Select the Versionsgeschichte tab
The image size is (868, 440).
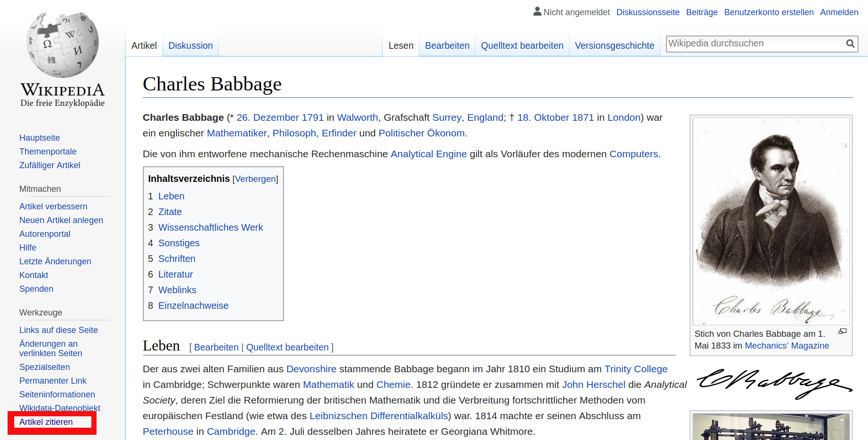click(614, 45)
